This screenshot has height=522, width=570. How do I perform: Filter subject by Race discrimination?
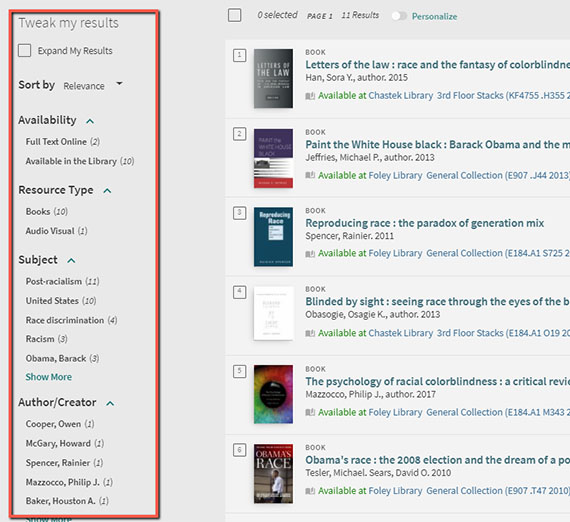coord(71,320)
